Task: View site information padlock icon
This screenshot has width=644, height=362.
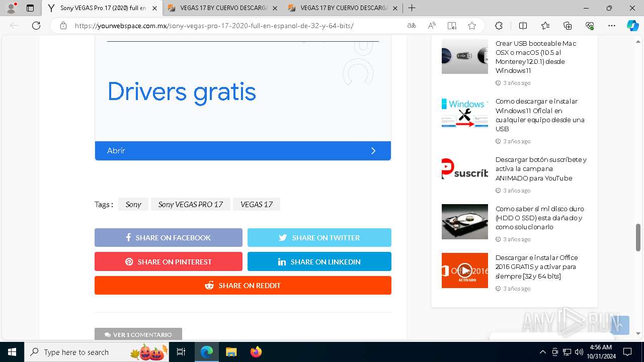Action: pyautogui.click(x=63, y=26)
